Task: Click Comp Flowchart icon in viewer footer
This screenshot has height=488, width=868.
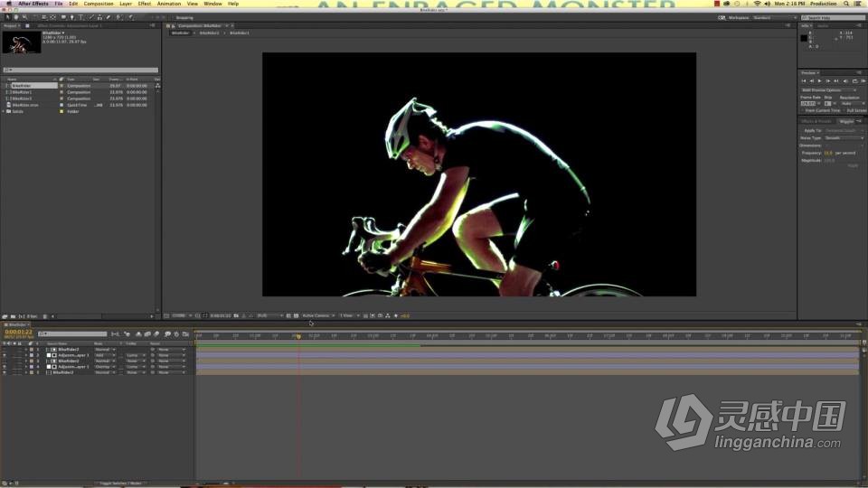Action: tap(388, 315)
